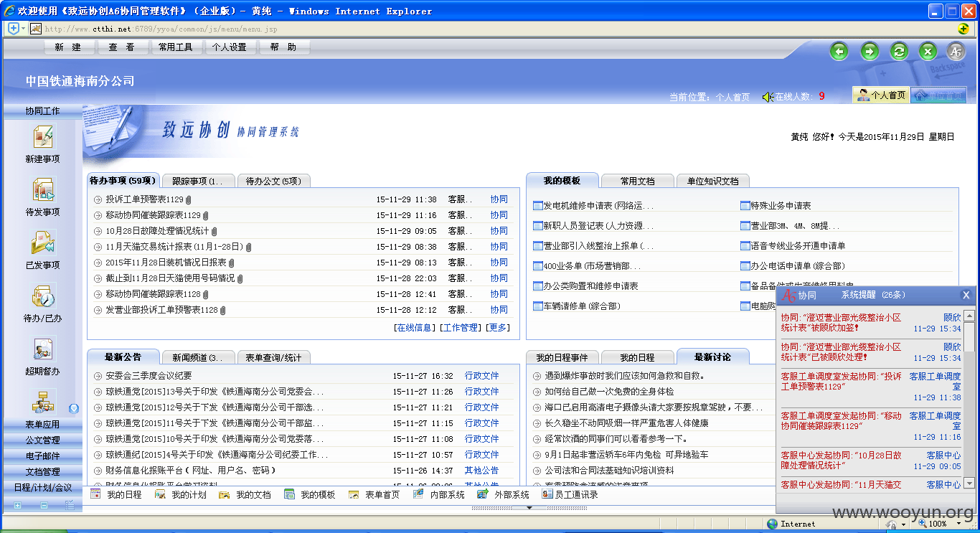This screenshot has width=980, height=533.
Task: Expand the 协同工作 sidebar section
Action: point(42,111)
